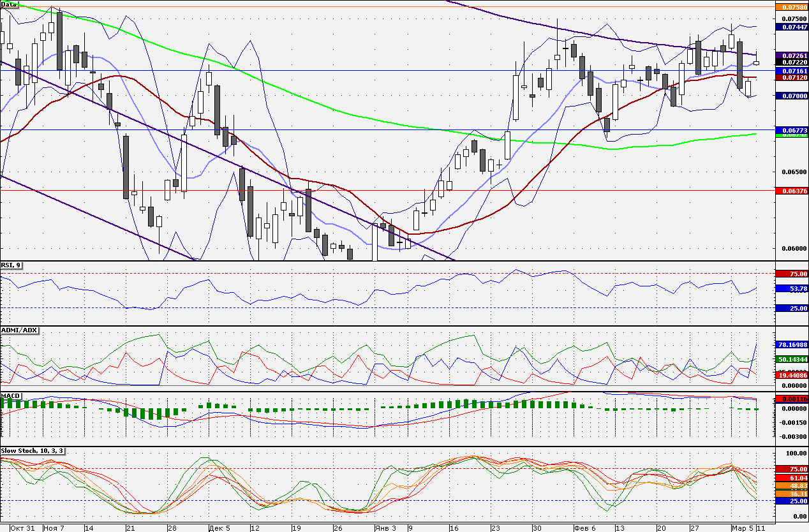Image resolution: width=809 pixels, height=532 pixels.
Task: Select the red 61.04 stochastic value tag
Action: [792, 477]
